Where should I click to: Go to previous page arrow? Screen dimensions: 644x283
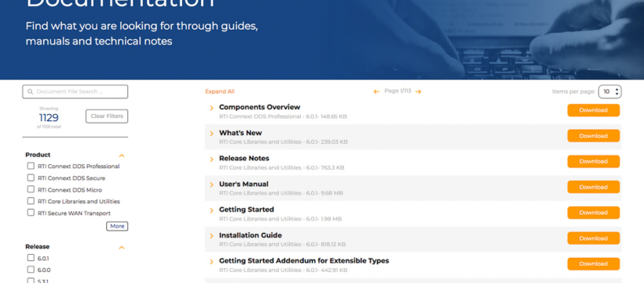tap(376, 92)
